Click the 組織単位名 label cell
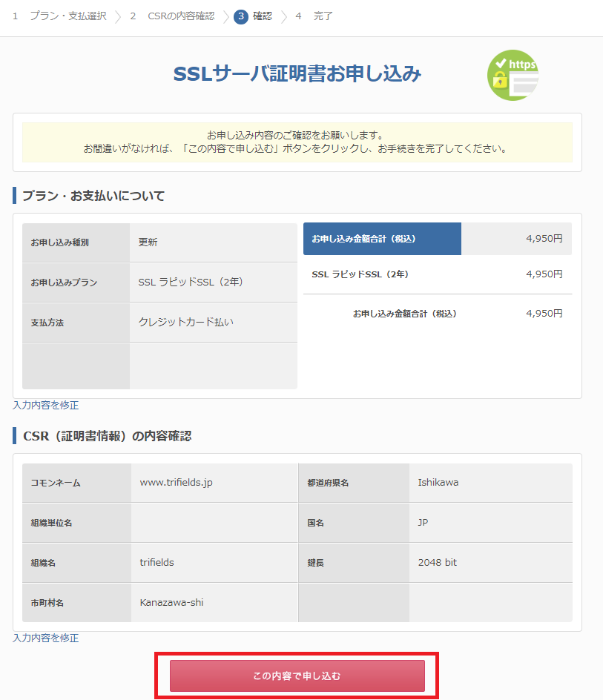 tap(77, 523)
